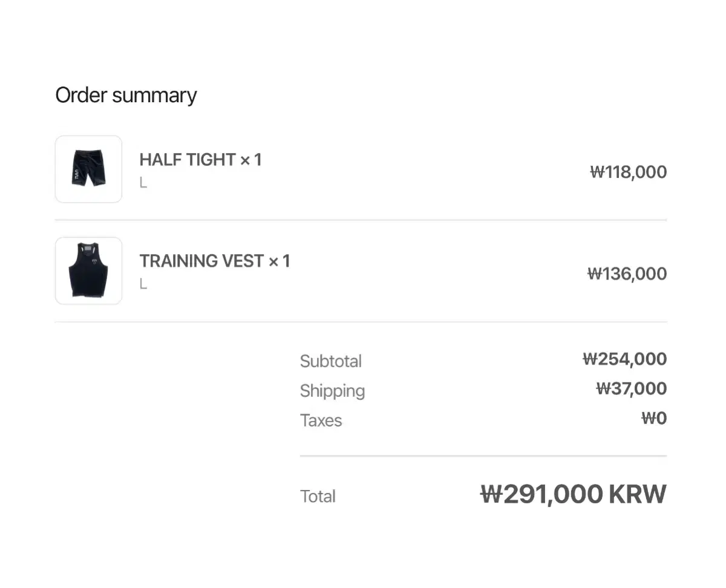726x588 pixels.
Task: Click the divider line between the two items
Action: [361, 220]
